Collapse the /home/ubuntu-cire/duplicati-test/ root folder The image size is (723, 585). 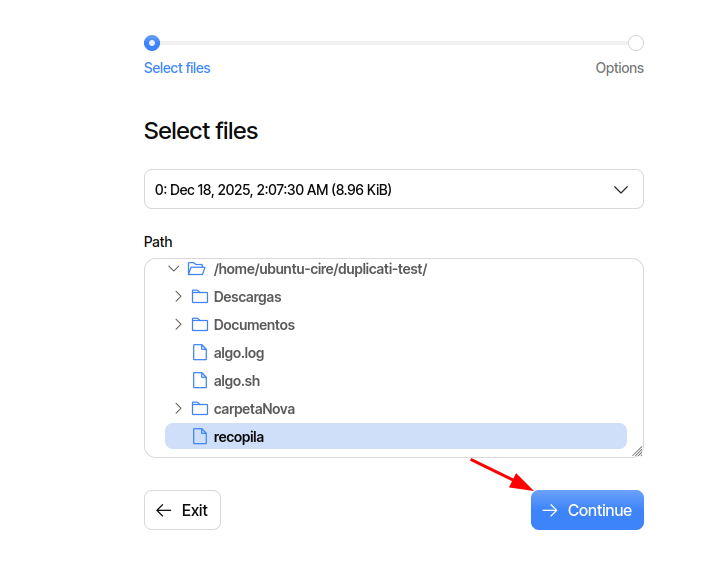pos(174,269)
